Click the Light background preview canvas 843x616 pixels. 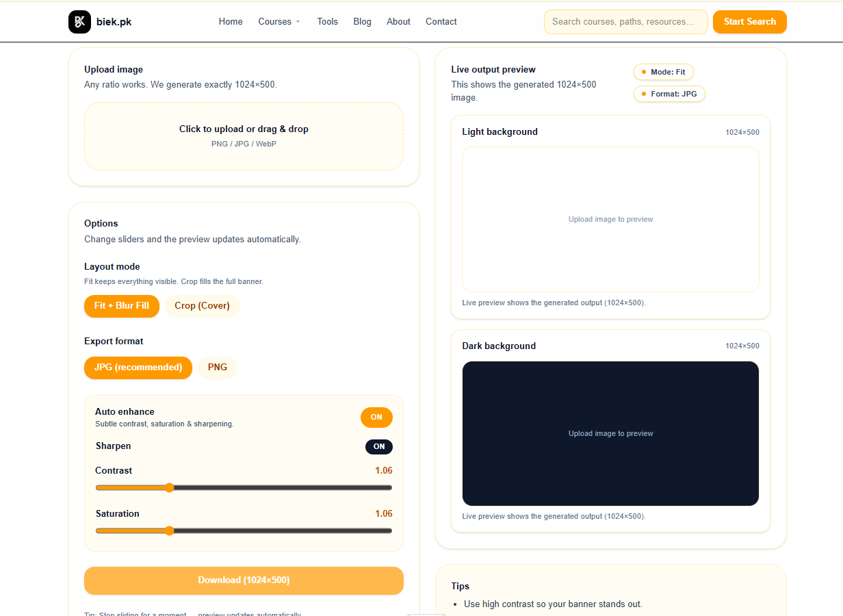610,220
